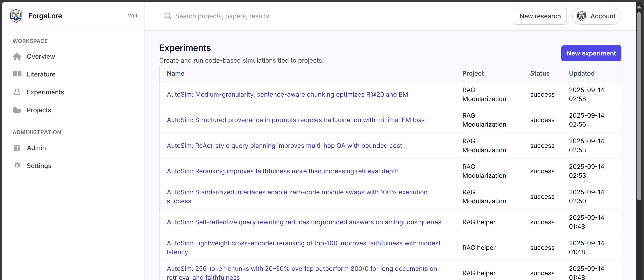Go to the Projects section
Screen dimensions: 644x280
pyautogui.click(x=39, y=110)
